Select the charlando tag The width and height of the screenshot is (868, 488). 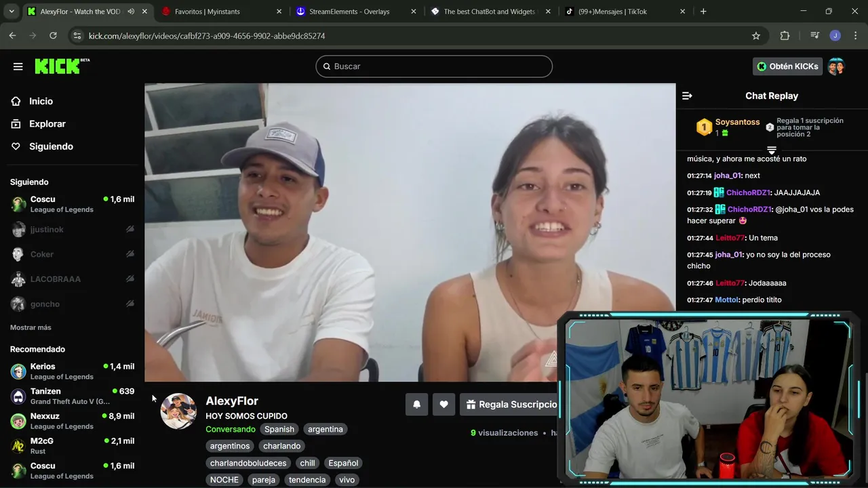pos(281,446)
